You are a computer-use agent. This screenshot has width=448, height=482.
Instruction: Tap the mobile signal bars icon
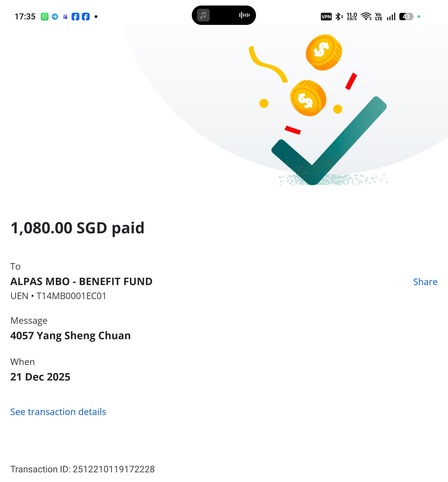[x=391, y=16]
